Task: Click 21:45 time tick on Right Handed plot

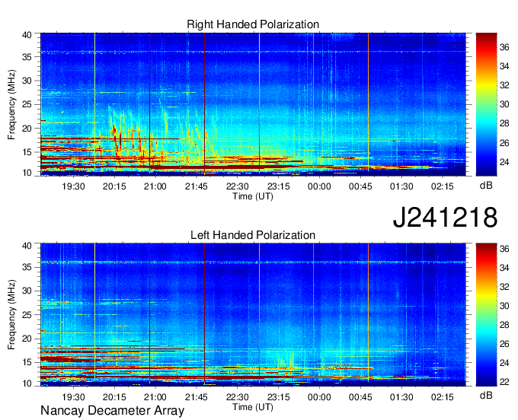Action: (197, 186)
